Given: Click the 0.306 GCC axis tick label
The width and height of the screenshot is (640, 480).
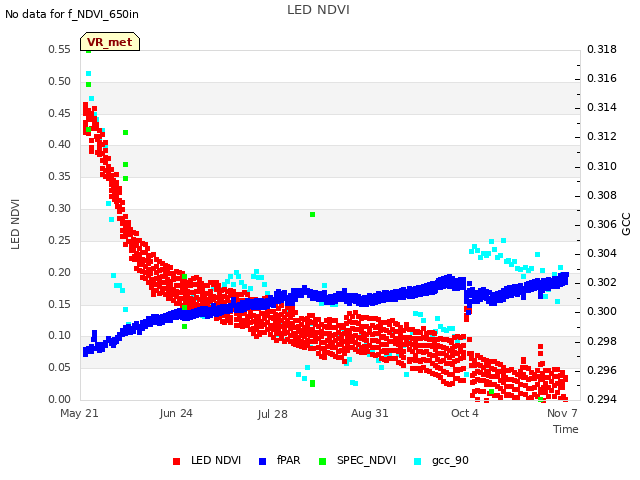Looking at the screenshot, I should tap(602, 224).
